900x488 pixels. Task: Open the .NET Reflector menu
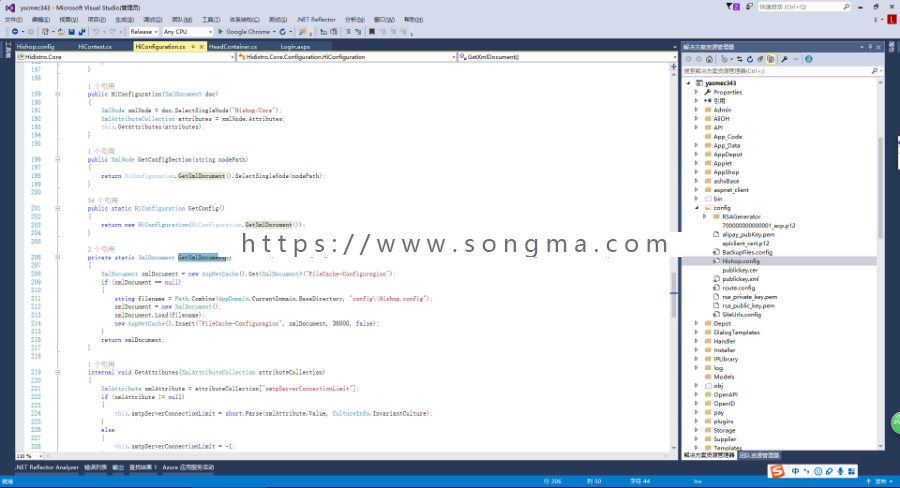(316, 20)
